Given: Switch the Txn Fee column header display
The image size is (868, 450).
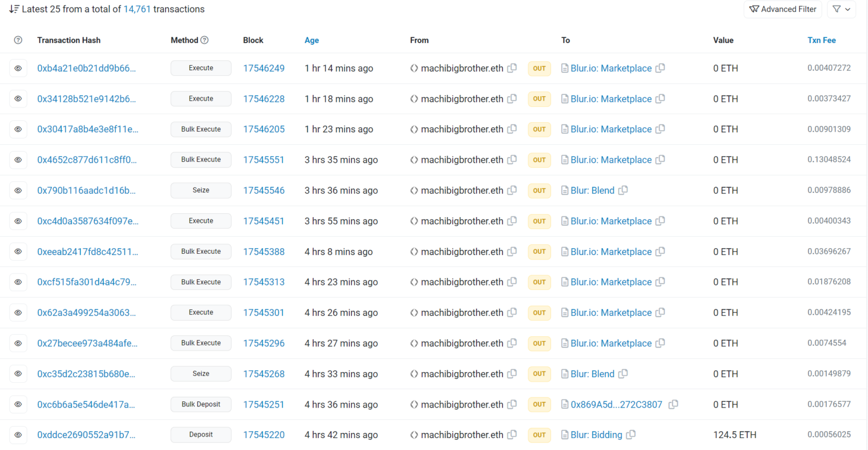Looking at the screenshot, I should [x=821, y=40].
